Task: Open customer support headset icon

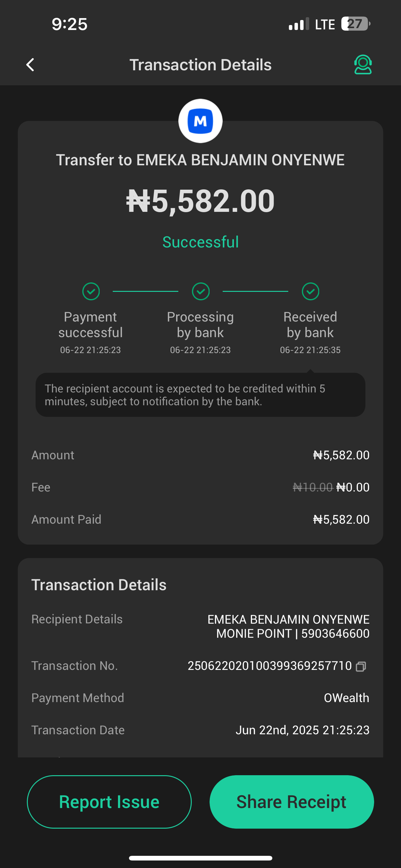Action: pyautogui.click(x=363, y=64)
